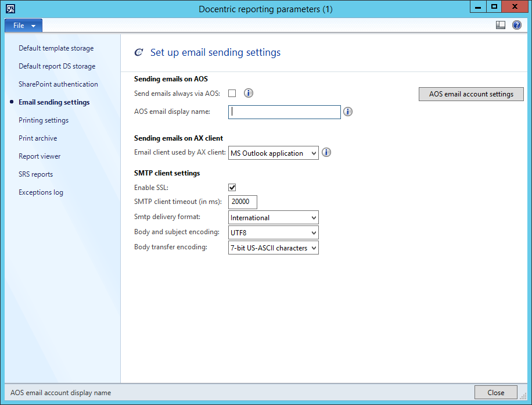Click the Close button at bottom

495,392
